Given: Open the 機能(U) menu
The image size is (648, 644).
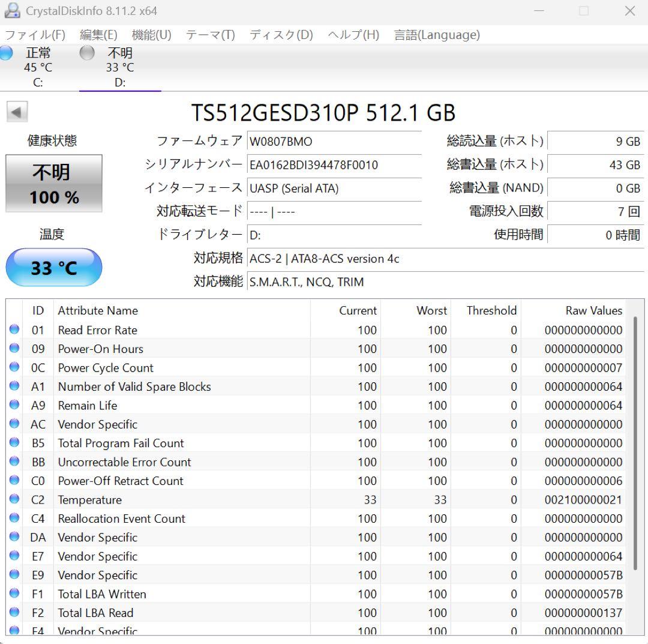Looking at the screenshot, I should [x=151, y=35].
